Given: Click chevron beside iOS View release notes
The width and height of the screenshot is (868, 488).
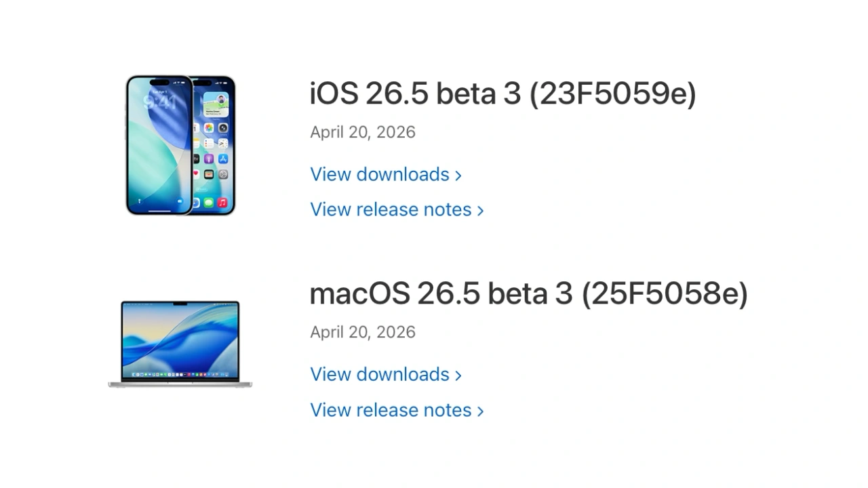Looking at the screenshot, I should [x=480, y=211].
